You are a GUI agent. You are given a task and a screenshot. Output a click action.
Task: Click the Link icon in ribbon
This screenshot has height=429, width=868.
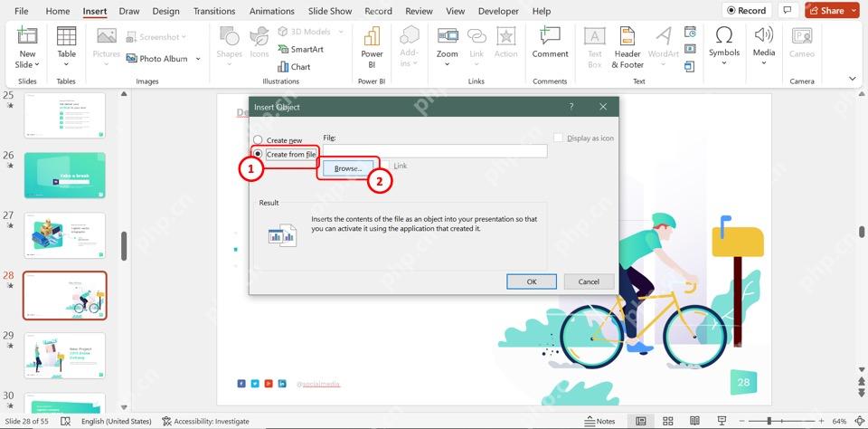[x=476, y=36]
